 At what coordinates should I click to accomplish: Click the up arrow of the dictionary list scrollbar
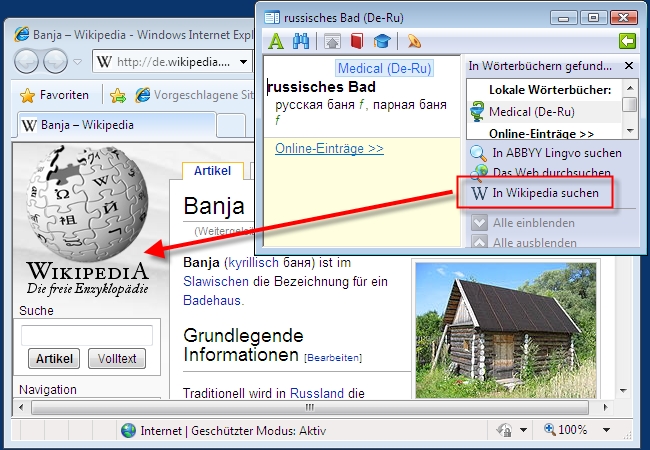630,88
